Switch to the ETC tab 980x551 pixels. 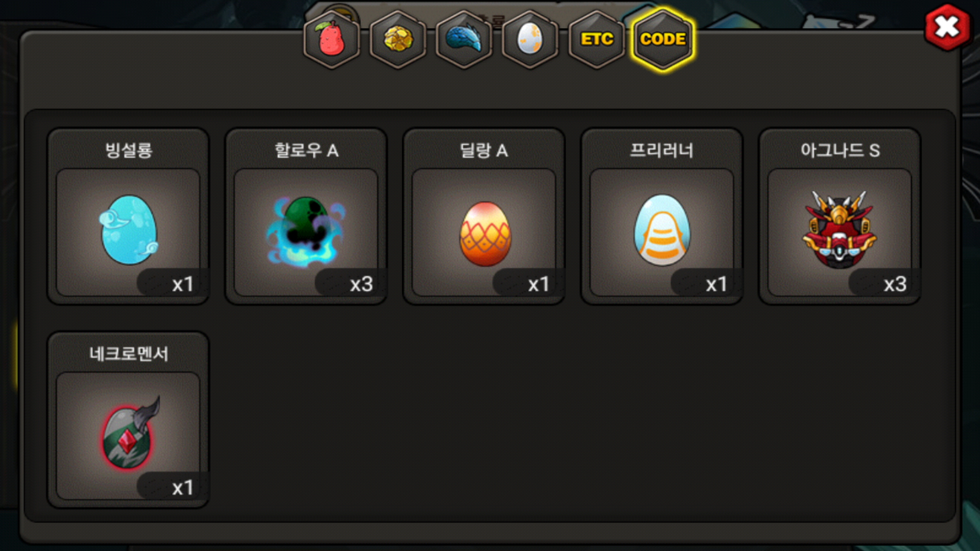coord(597,39)
